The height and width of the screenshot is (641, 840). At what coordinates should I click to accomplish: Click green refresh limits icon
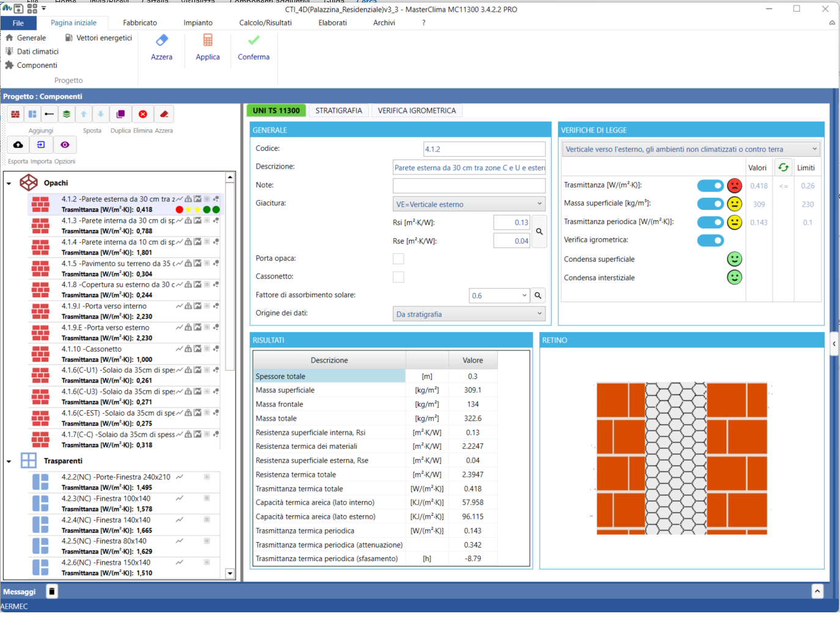[x=783, y=167]
